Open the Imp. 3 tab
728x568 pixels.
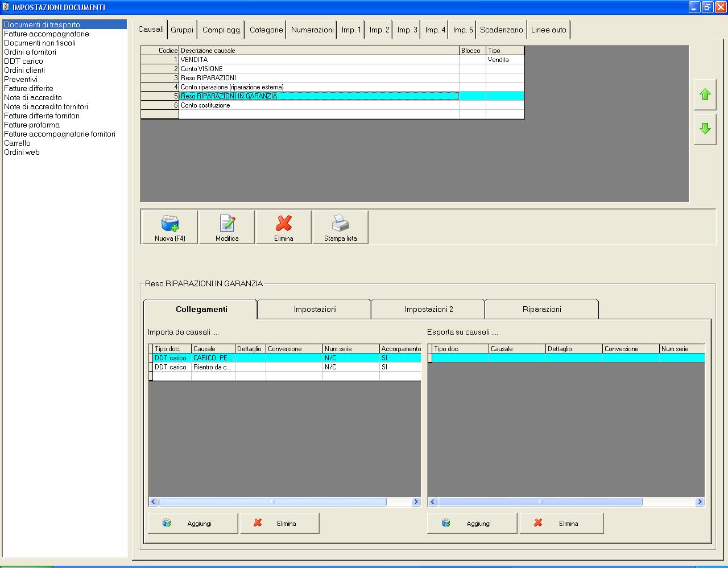point(407,30)
